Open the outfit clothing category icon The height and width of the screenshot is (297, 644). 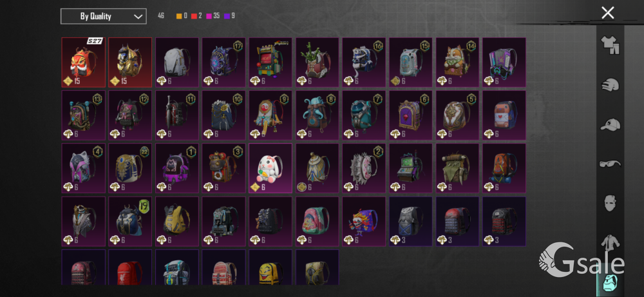point(610,45)
